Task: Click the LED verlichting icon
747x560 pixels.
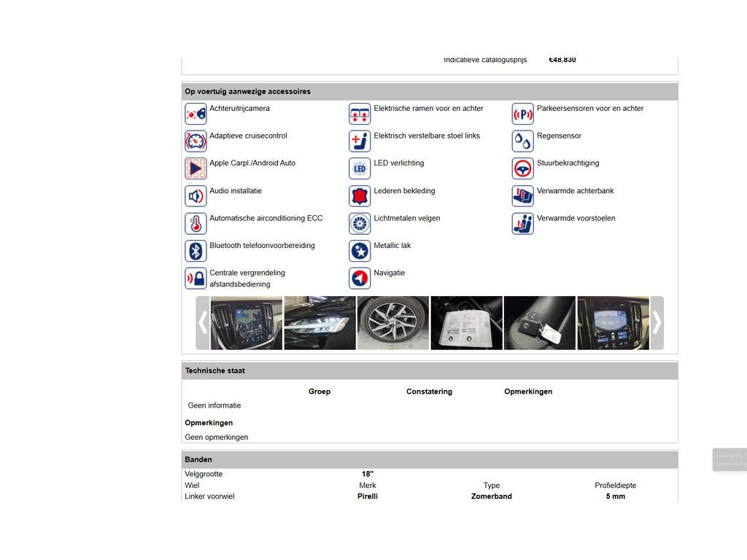Action: pos(360,168)
